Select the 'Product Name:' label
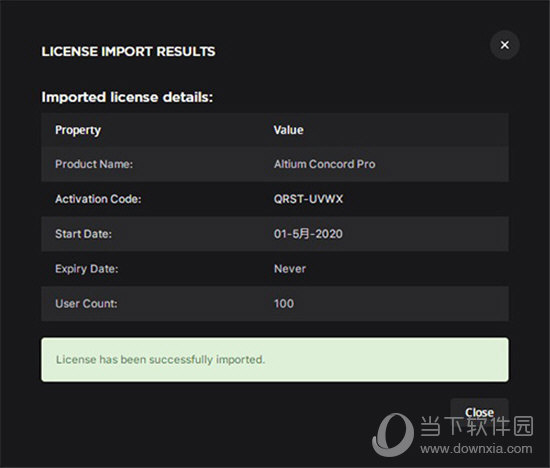550x468 pixels. click(94, 164)
